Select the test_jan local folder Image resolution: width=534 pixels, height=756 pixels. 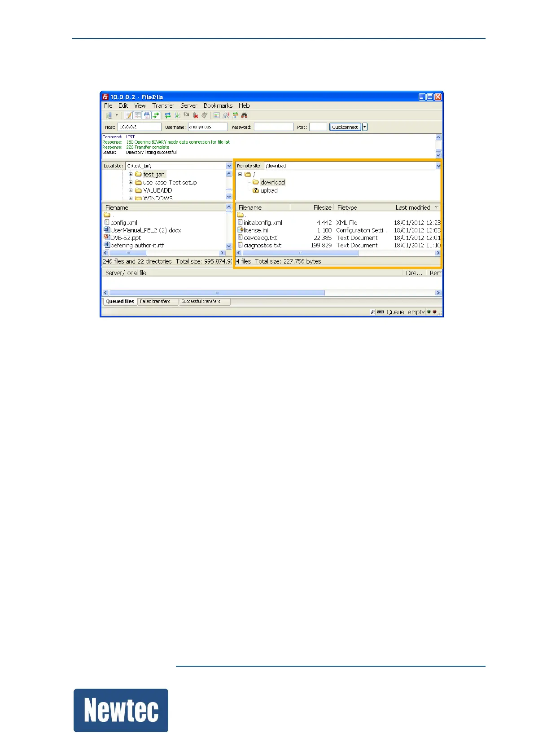(154, 175)
